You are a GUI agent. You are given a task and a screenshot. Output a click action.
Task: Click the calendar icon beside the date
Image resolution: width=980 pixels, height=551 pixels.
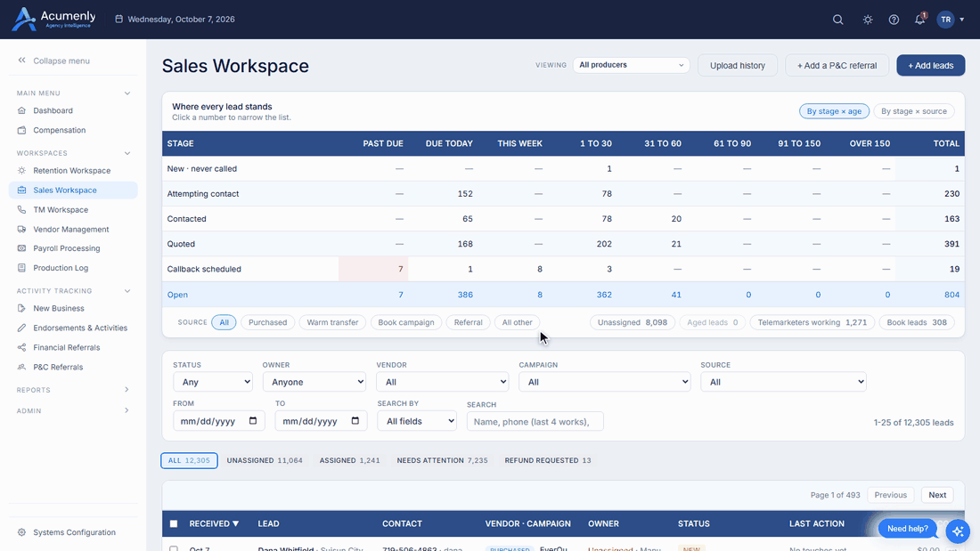pos(118,20)
